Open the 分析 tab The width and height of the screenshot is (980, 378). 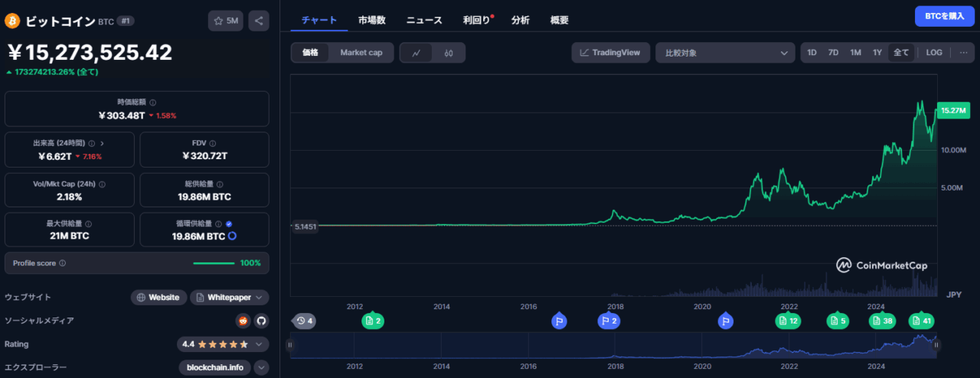(521, 20)
